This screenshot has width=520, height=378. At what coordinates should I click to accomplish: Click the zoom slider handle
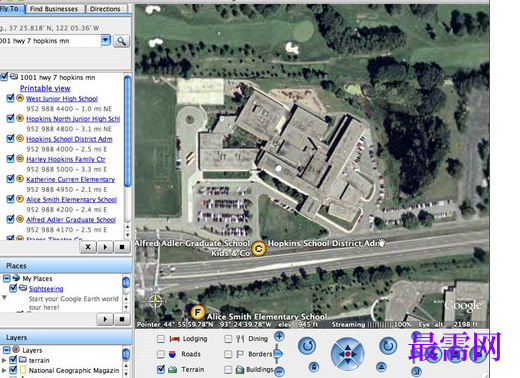pos(278,353)
